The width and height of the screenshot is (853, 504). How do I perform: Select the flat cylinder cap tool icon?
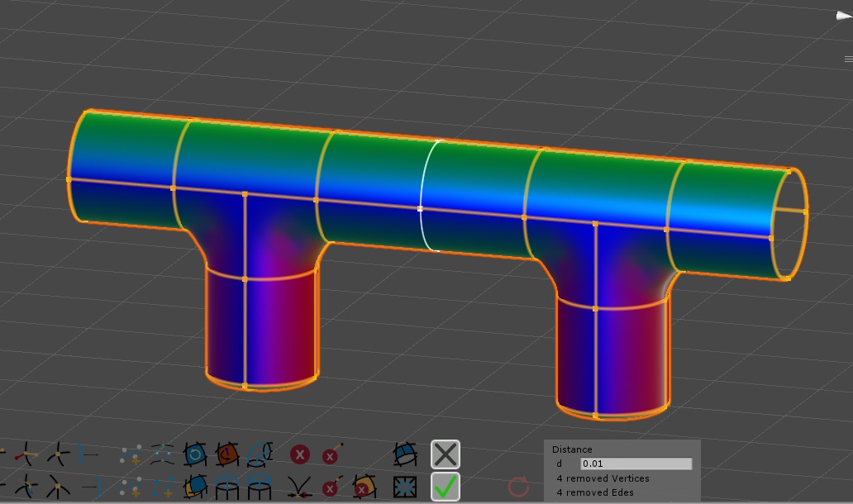point(260,487)
